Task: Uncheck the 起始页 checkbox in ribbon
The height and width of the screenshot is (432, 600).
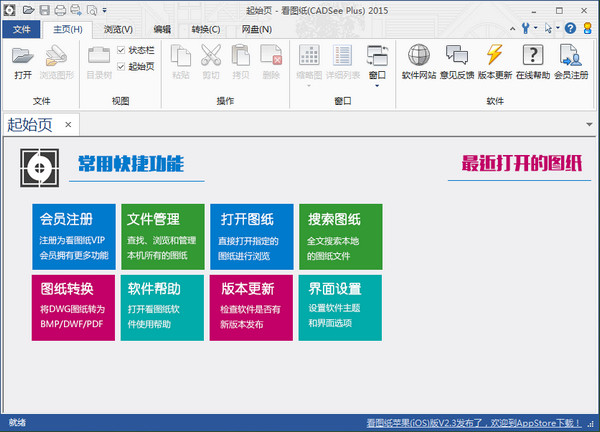Action: click(x=122, y=66)
